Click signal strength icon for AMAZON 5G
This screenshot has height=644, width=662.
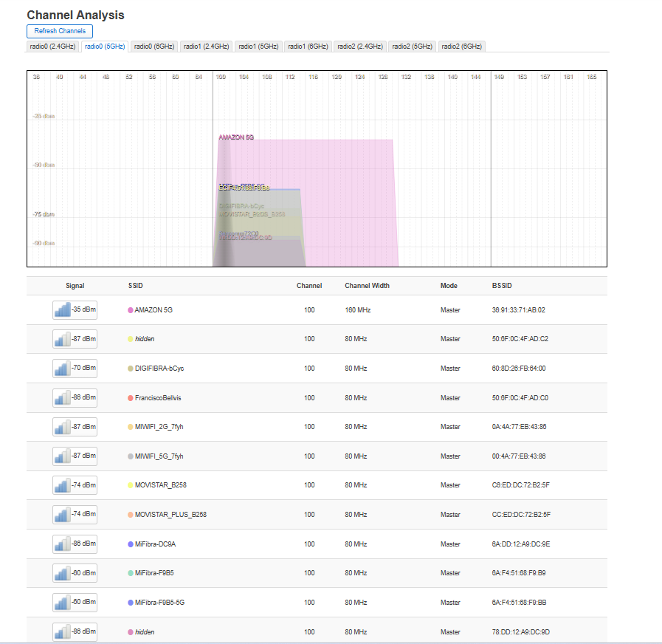(62, 310)
